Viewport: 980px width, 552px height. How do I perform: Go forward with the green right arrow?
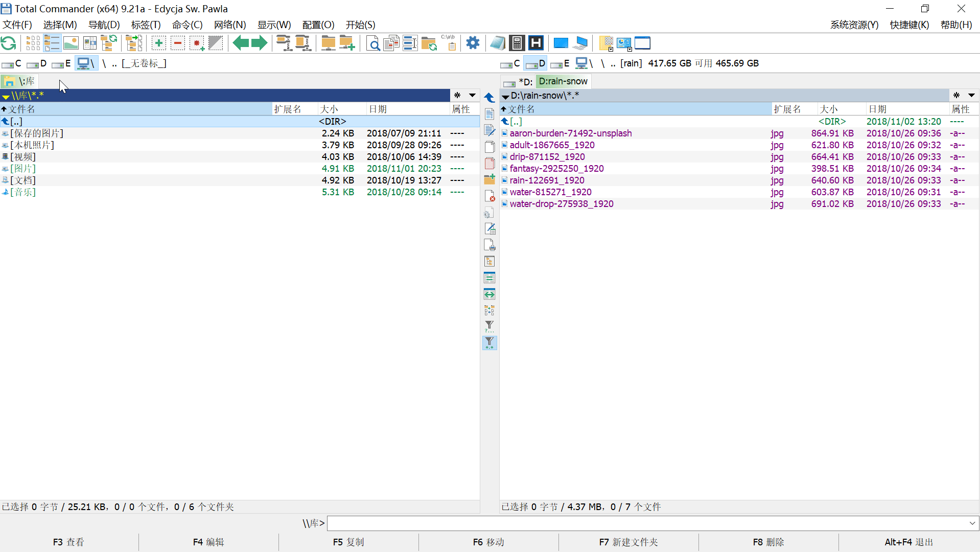(260, 43)
